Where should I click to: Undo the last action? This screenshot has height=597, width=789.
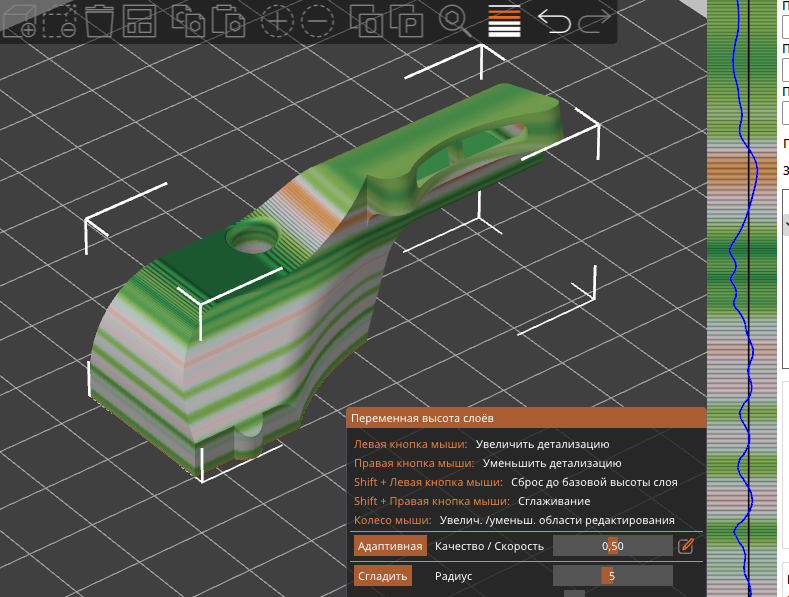(x=554, y=21)
